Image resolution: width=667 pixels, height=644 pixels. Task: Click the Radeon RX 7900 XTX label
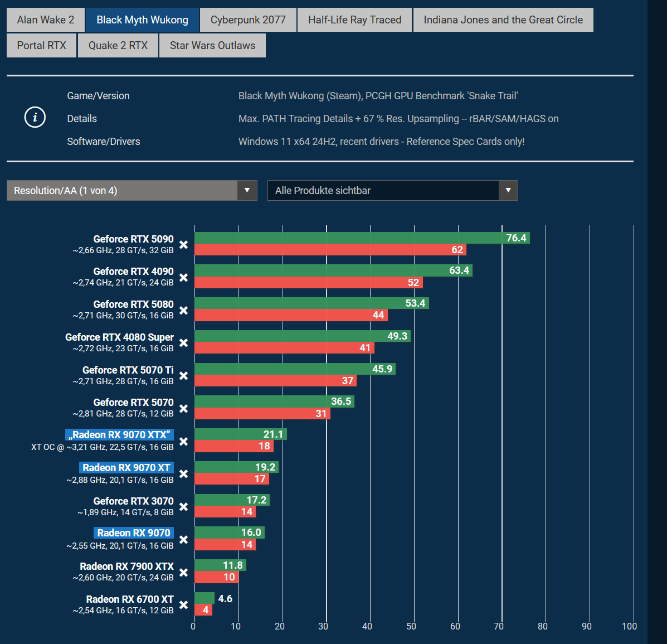[126, 566]
